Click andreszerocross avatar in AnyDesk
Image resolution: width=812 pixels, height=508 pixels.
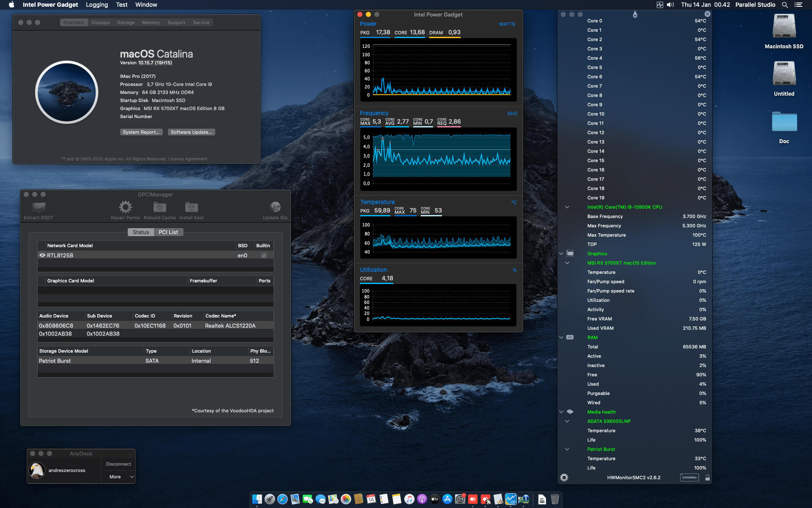tap(37, 470)
